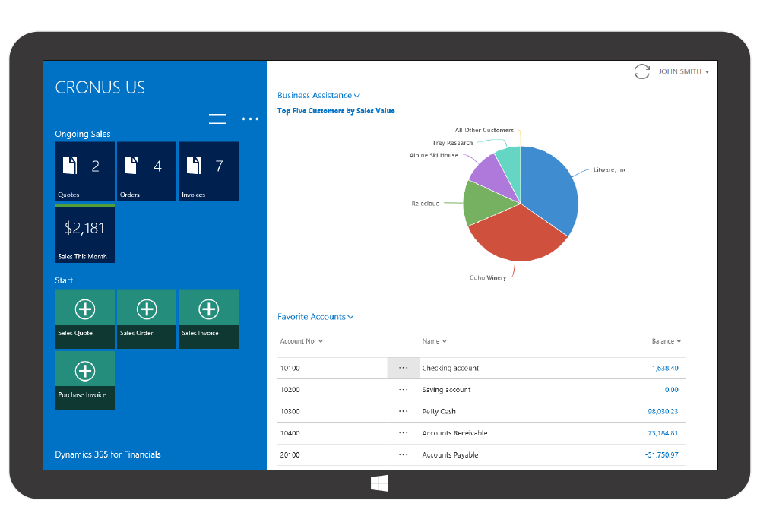760x532 pixels.
Task: Open the 98,030.23 balance link
Action: pos(663,411)
